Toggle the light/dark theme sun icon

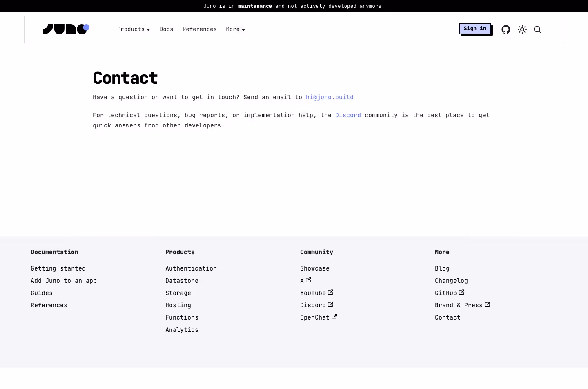point(522,29)
